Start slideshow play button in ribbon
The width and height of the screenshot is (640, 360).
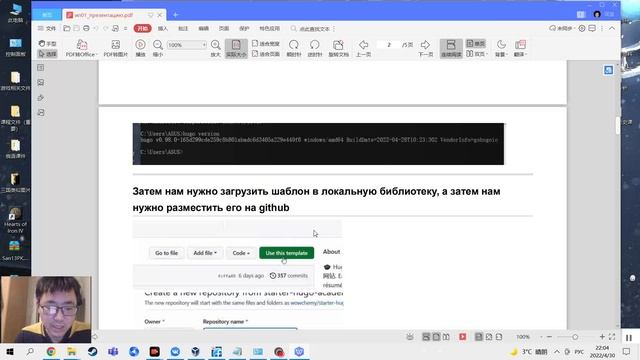(140, 48)
